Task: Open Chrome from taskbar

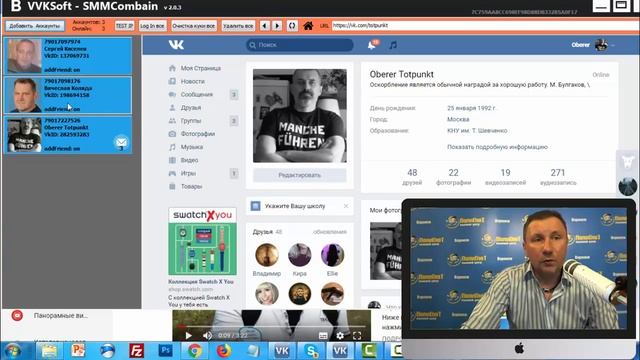Action: pyautogui.click(x=195, y=351)
